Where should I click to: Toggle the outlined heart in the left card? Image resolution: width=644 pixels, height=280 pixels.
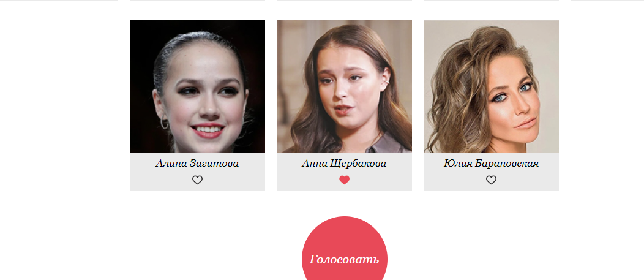(198, 180)
